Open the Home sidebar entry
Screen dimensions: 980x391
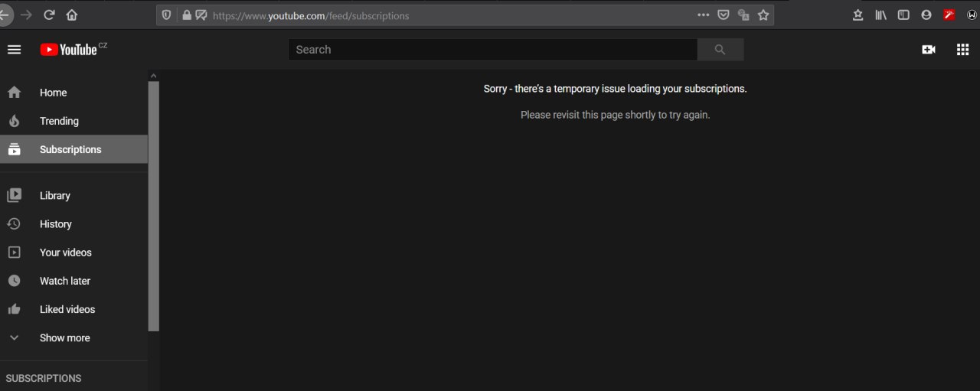click(x=73, y=93)
